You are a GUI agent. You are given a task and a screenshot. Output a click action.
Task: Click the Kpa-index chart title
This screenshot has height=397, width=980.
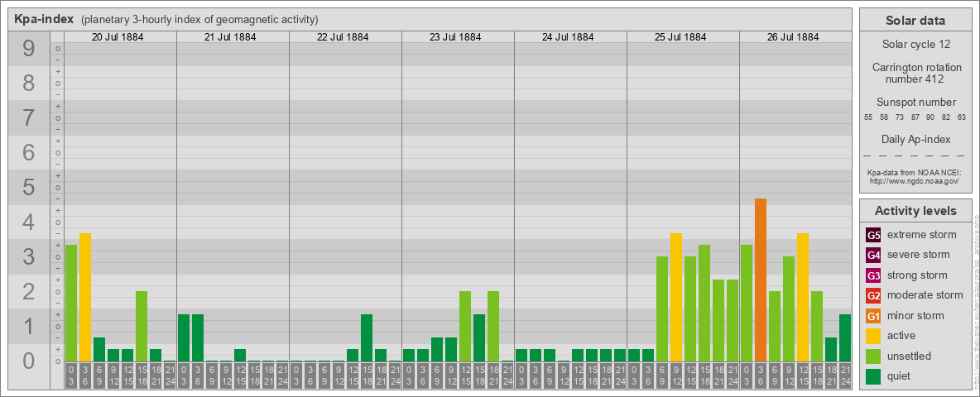point(44,19)
